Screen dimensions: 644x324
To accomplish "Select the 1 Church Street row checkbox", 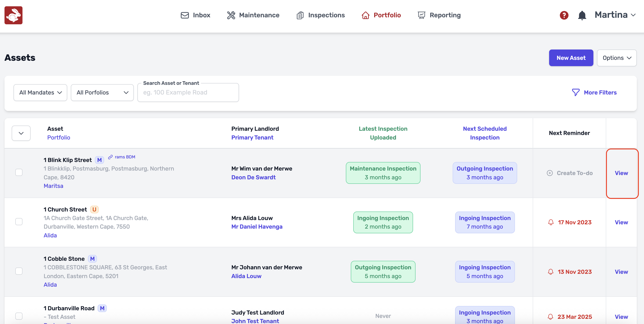I will 19,222.
